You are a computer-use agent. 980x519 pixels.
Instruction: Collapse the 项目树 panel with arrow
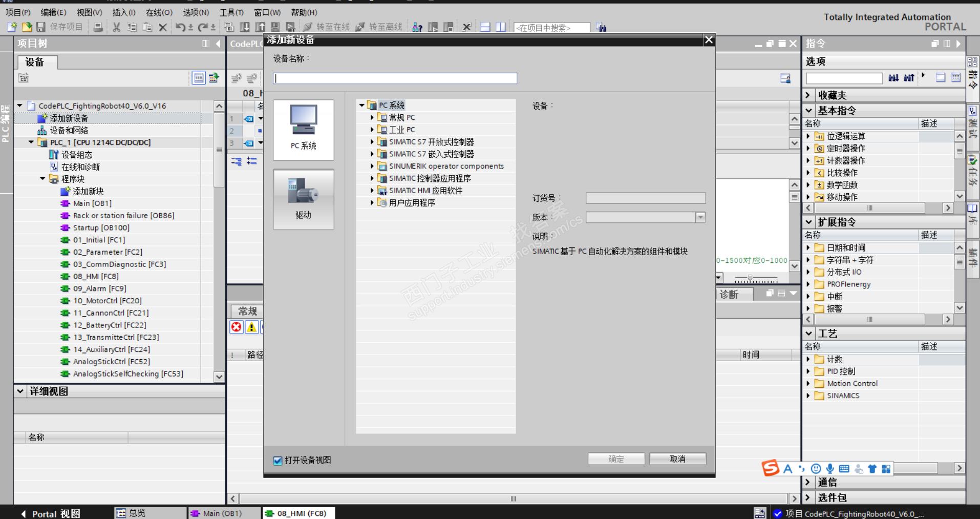(219, 44)
